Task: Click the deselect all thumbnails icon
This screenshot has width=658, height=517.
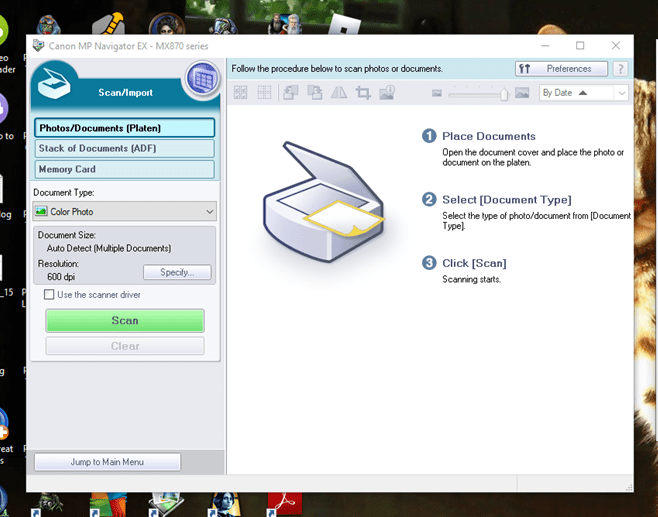Action: tap(264, 93)
